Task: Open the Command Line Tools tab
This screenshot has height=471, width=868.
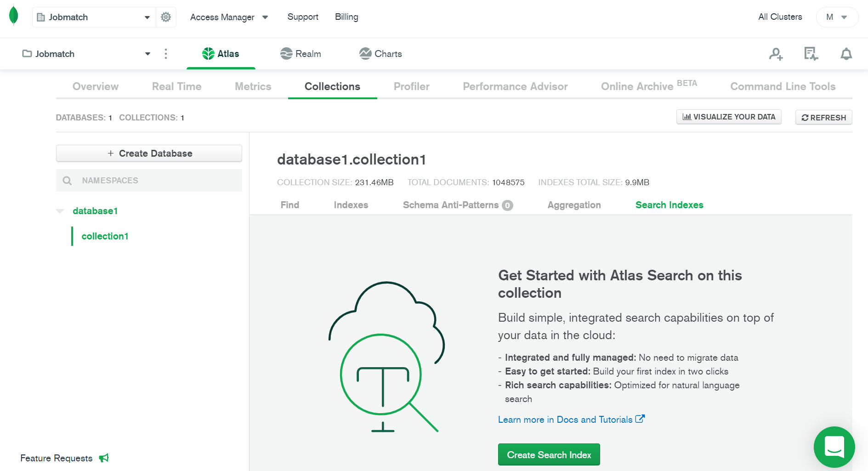Action: [x=783, y=86]
